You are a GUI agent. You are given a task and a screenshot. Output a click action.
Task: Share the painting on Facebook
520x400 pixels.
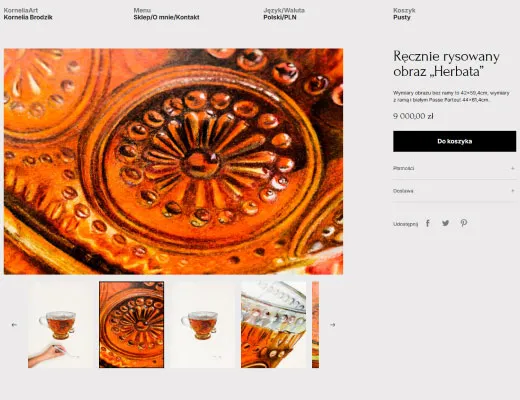(x=428, y=223)
